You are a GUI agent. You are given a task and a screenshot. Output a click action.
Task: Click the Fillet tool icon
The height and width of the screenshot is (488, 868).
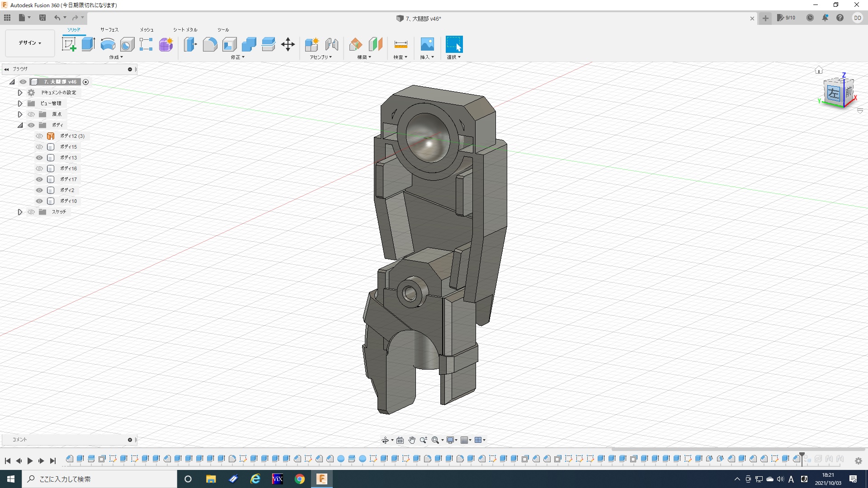tap(210, 44)
